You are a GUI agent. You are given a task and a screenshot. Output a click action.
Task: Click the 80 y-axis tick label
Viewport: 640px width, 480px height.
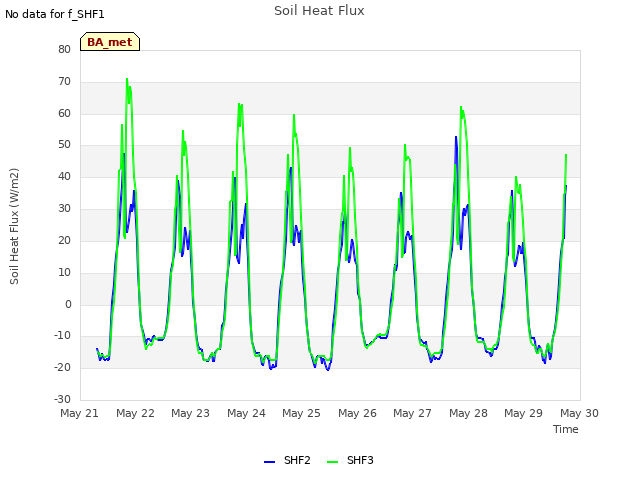click(64, 49)
